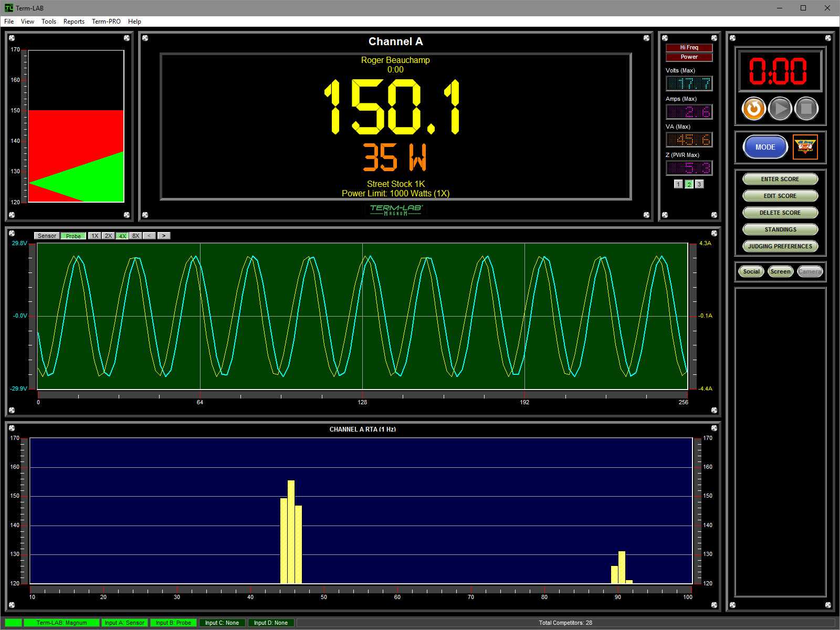The image size is (840, 630).
Task: Click the Screen capture button
Action: tap(780, 271)
